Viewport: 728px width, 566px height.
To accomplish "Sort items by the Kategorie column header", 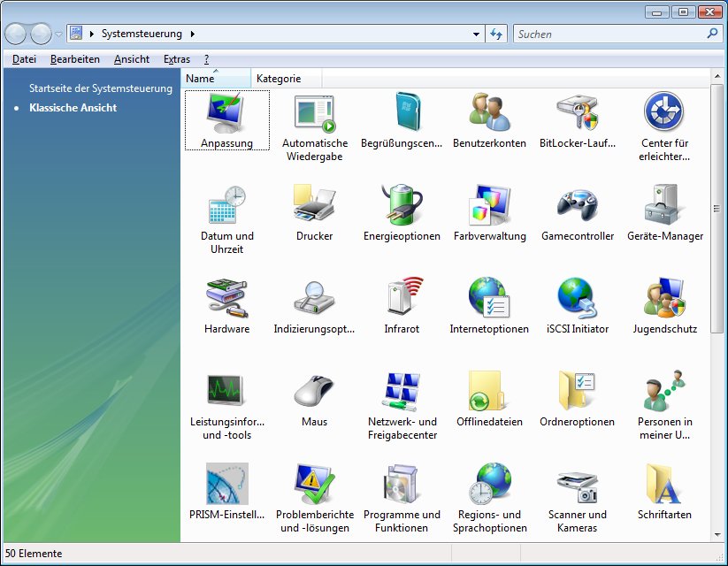I will 279,79.
